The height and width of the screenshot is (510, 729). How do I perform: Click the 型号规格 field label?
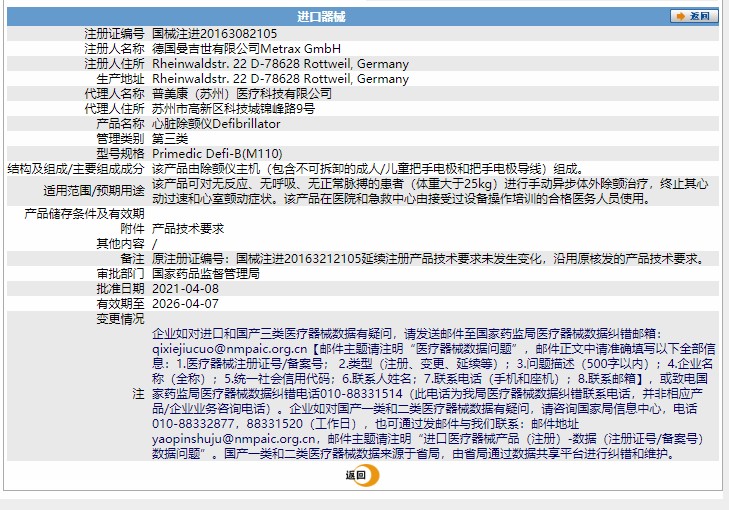click(x=120, y=154)
